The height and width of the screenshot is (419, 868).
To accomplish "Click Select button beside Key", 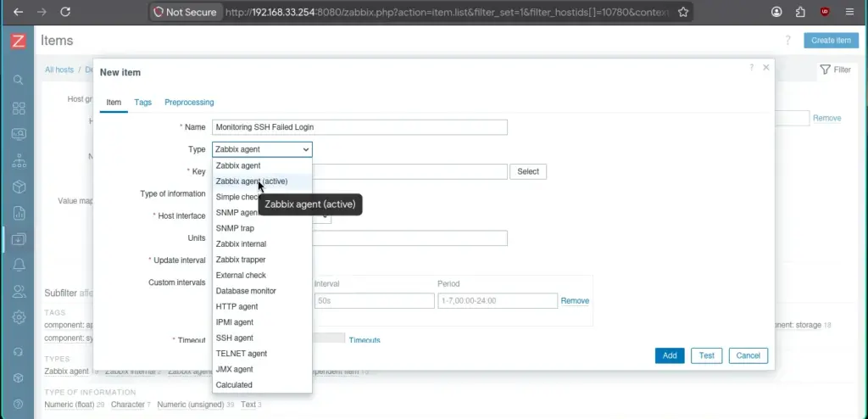I will [x=528, y=172].
